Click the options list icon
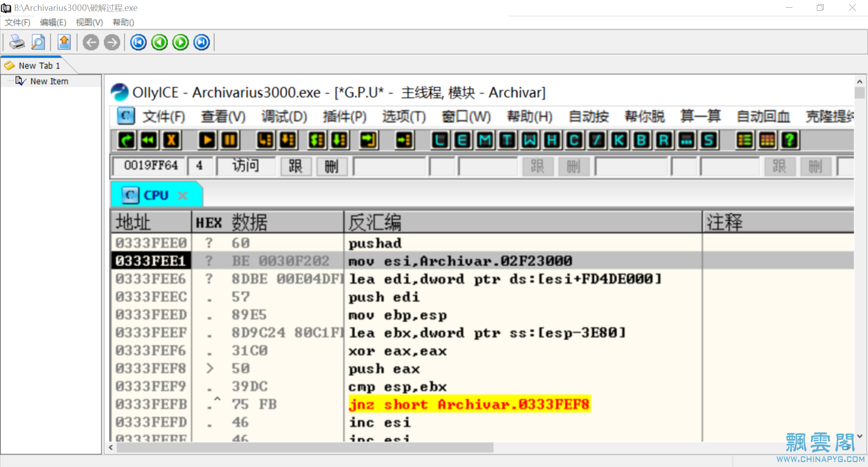868x467 pixels. 745,141
